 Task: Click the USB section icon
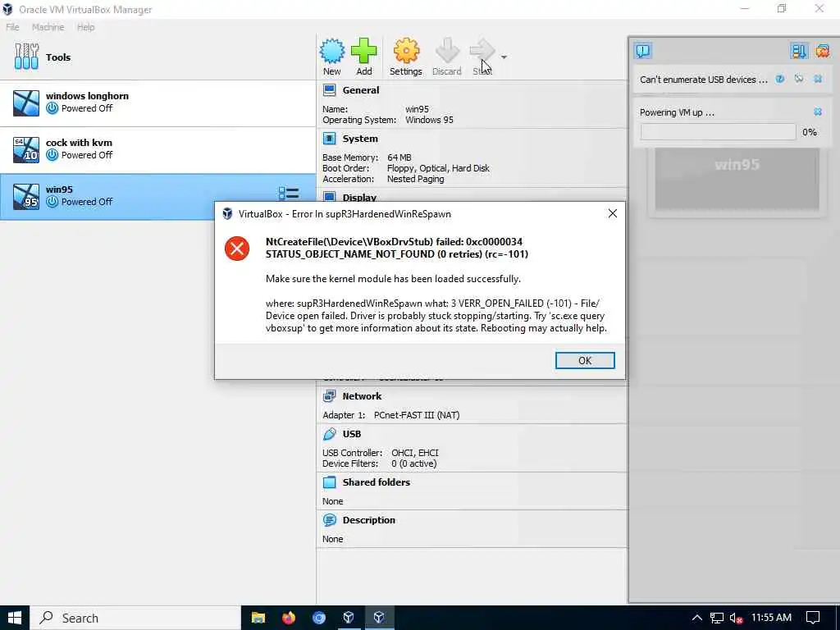click(x=330, y=434)
